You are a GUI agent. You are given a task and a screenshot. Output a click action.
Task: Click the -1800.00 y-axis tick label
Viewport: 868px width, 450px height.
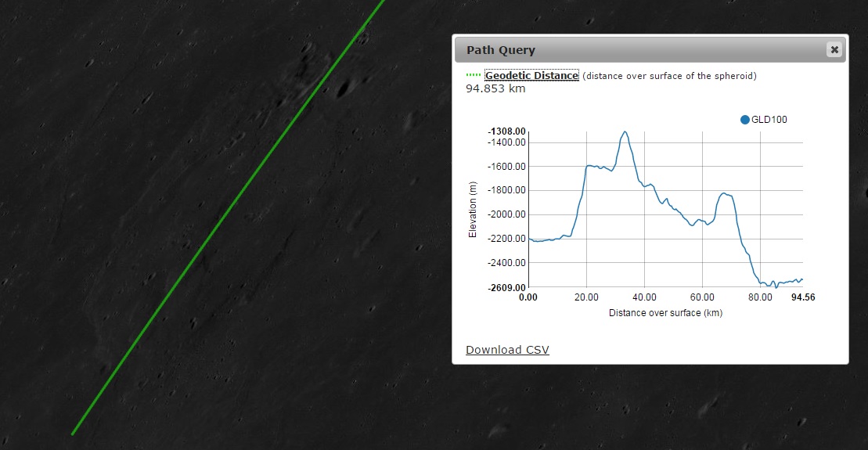(506, 190)
